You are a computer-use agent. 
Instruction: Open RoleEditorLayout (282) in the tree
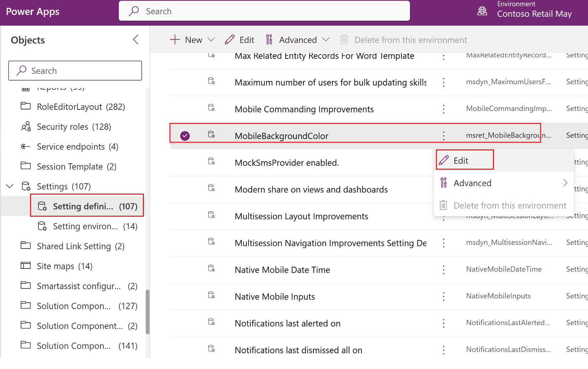tap(73, 107)
